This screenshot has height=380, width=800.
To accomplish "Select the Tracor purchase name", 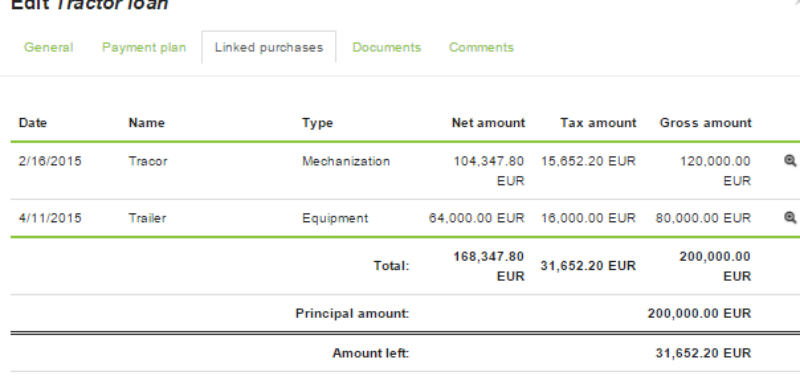I will (148, 161).
